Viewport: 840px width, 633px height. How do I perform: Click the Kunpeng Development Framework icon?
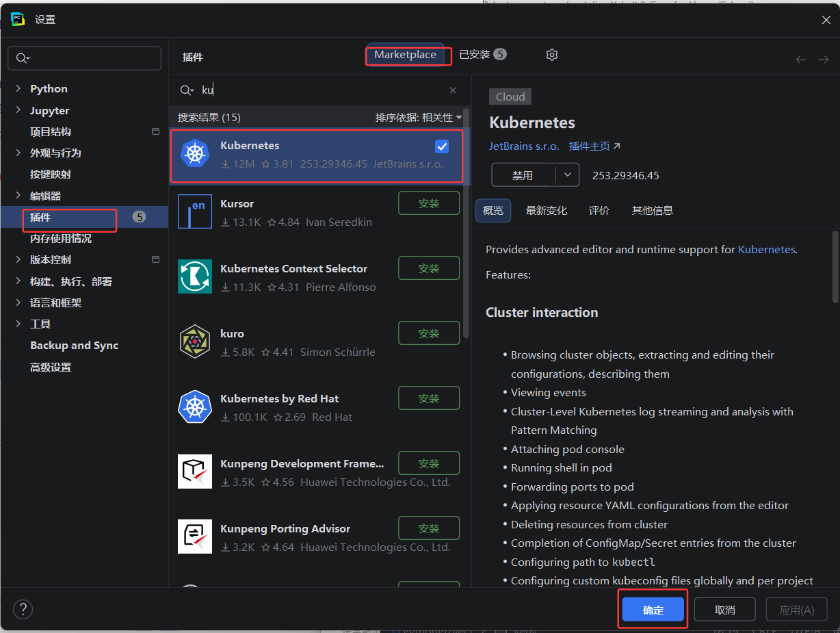195,471
